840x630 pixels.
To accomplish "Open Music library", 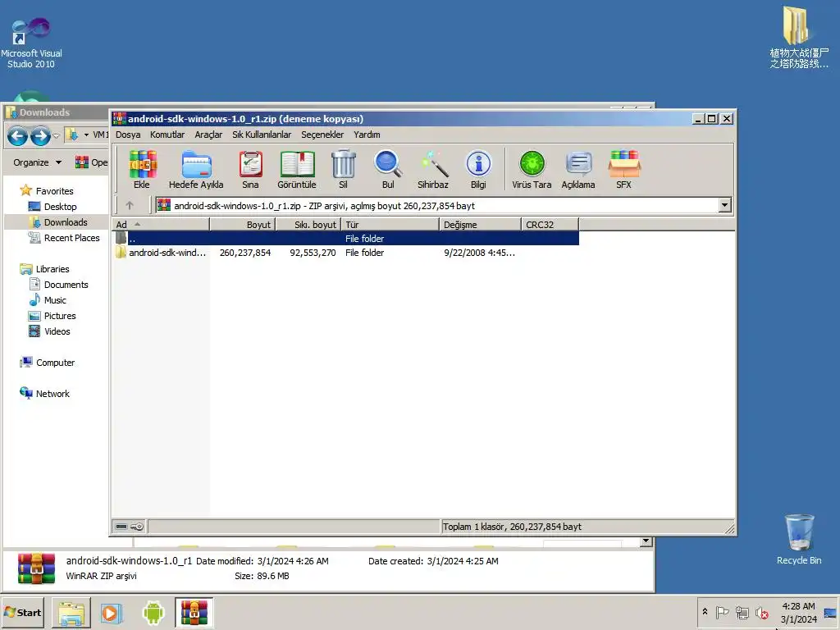I will (x=48, y=299).
